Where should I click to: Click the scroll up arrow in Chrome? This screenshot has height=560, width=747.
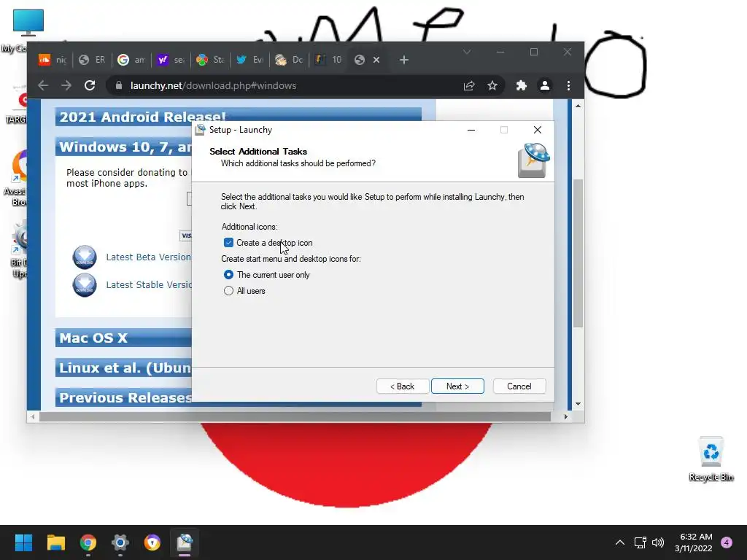point(578,106)
